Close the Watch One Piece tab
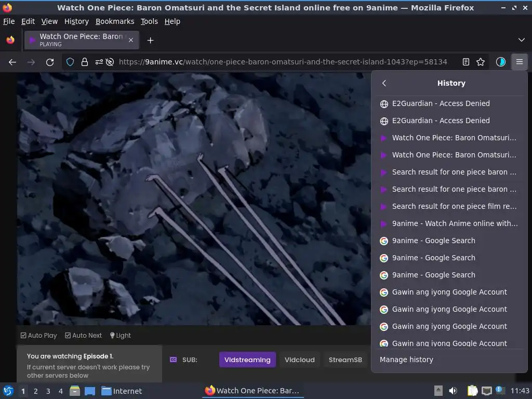 pos(131,40)
